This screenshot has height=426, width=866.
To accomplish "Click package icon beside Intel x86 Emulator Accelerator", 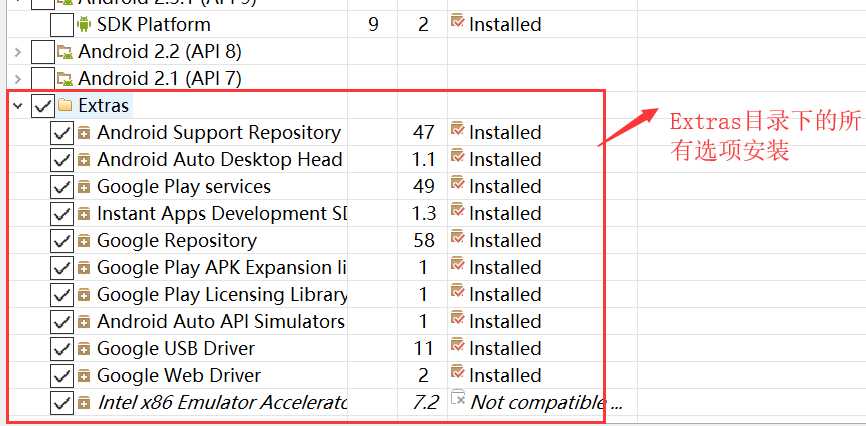I will [x=84, y=403].
